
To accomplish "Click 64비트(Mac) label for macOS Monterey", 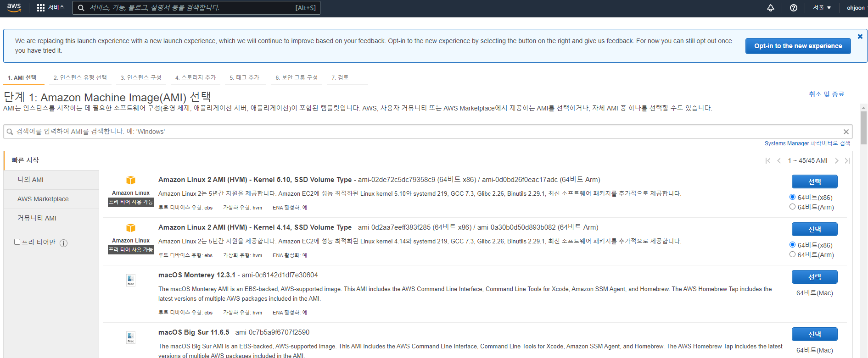I will [815, 293].
